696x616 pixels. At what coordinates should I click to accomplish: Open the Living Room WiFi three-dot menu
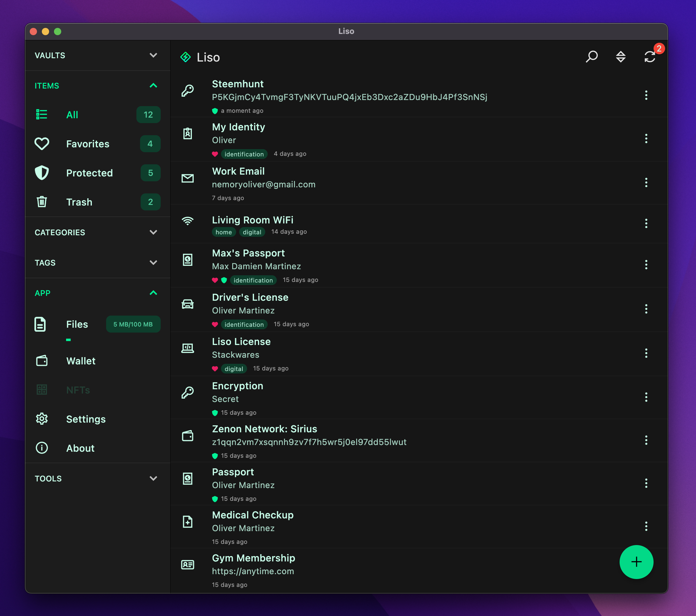pyautogui.click(x=646, y=223)
